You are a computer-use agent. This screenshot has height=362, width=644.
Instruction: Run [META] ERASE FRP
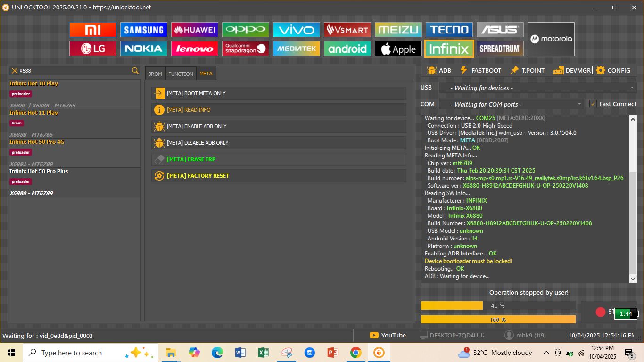click(x=279, y=159)
